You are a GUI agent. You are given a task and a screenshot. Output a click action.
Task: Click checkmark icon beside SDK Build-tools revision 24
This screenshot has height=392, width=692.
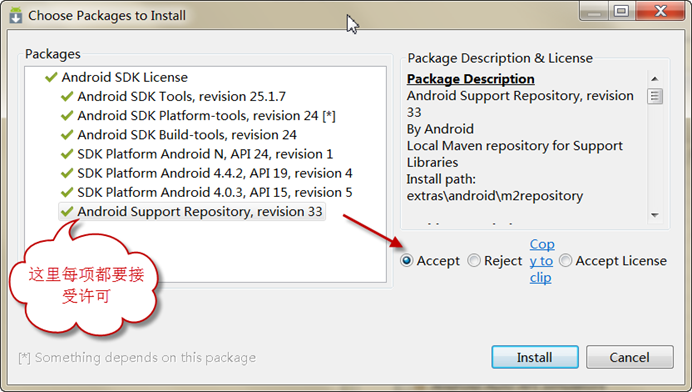point(67,135)
